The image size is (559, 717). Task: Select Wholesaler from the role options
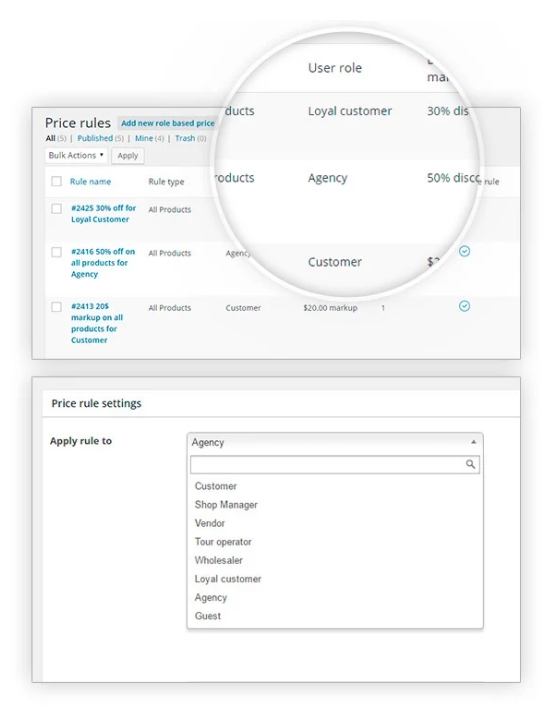pos(219,560)
